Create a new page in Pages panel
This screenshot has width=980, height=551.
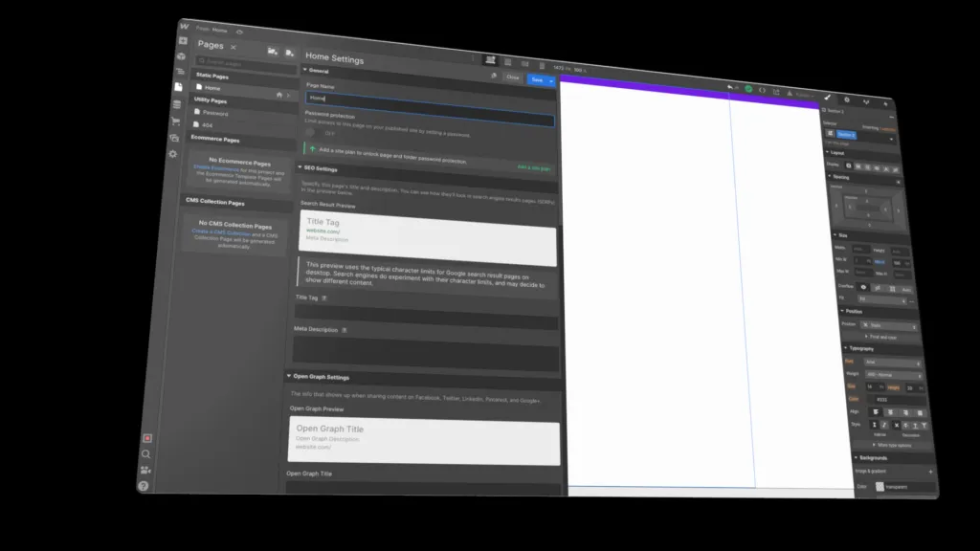(x=289, y=54)
